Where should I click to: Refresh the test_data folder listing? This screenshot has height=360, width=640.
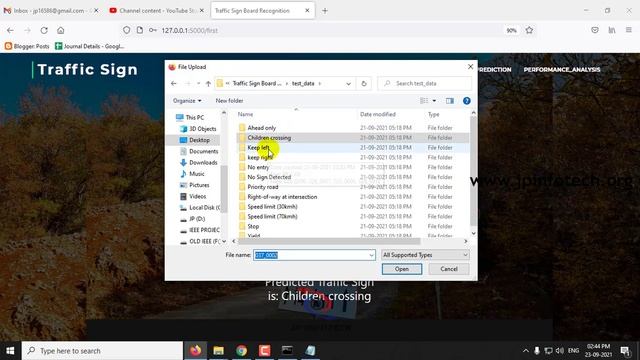click(364, 83)
